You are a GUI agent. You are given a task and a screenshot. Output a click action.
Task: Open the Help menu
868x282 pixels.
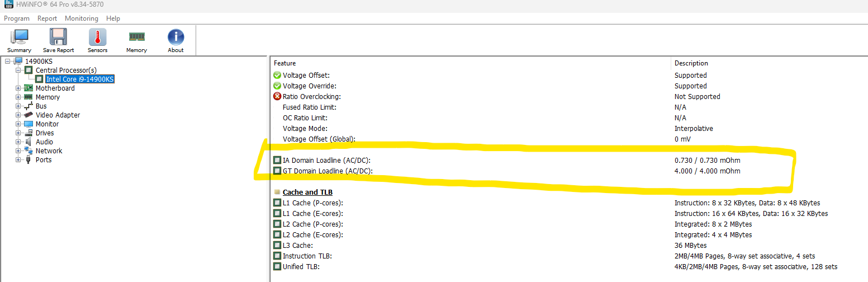113,18
